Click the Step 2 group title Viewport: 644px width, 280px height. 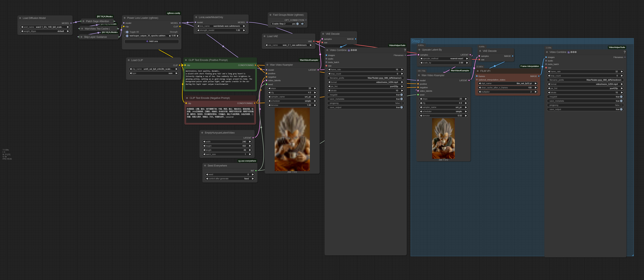tap(417, 41)
